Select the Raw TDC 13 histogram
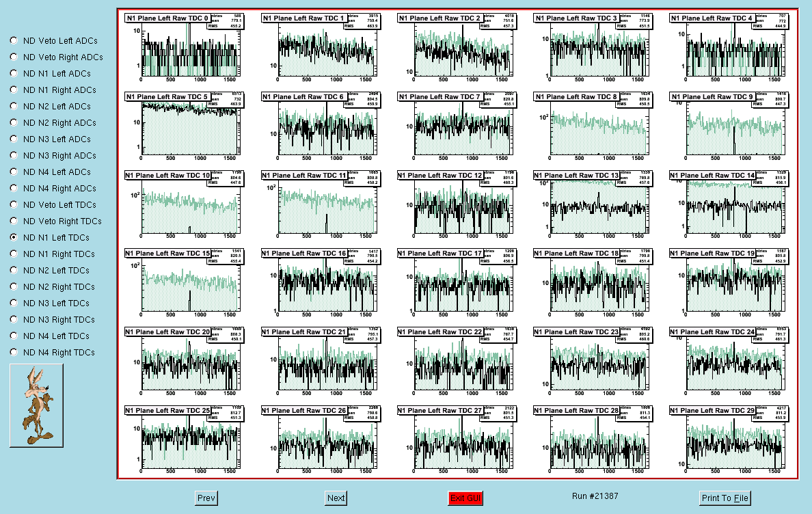Image resolution: width=812 pixels, height=514 pixels. click(593, 205)
